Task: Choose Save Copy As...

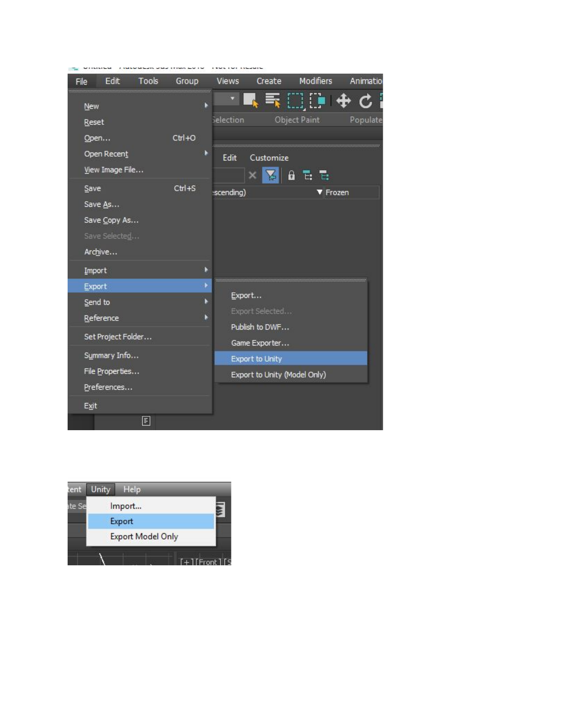Action: point(140,220)
